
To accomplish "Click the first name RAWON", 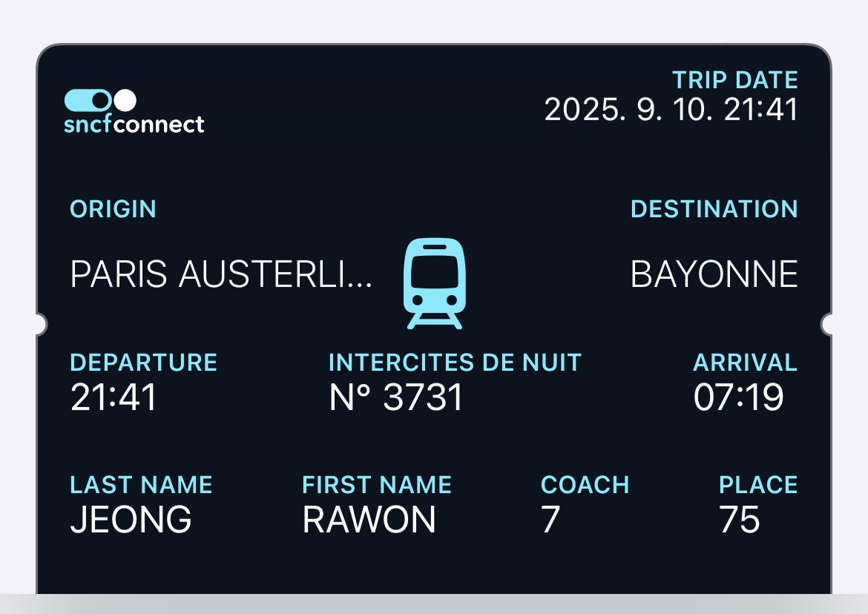I will (369, 520).
